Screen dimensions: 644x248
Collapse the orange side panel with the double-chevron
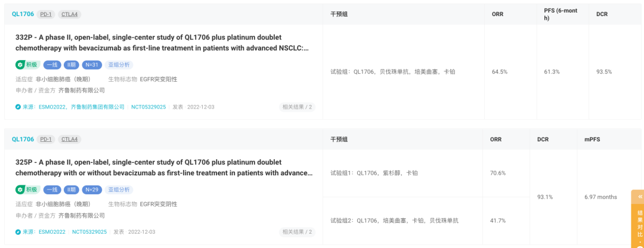point(640,197)
